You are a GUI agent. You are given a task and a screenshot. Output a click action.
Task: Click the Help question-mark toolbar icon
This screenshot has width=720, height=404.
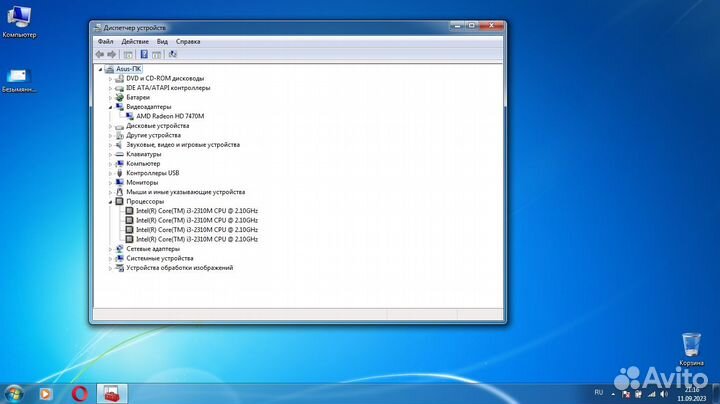pos(144,54)
